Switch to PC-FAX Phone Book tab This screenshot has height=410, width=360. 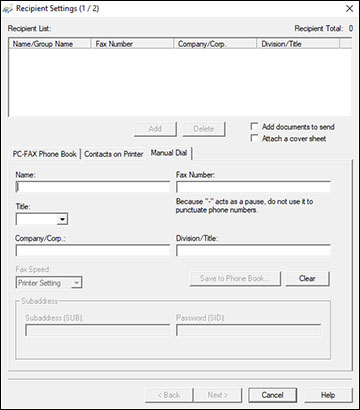pyautogui.click(x=45, y=154)
